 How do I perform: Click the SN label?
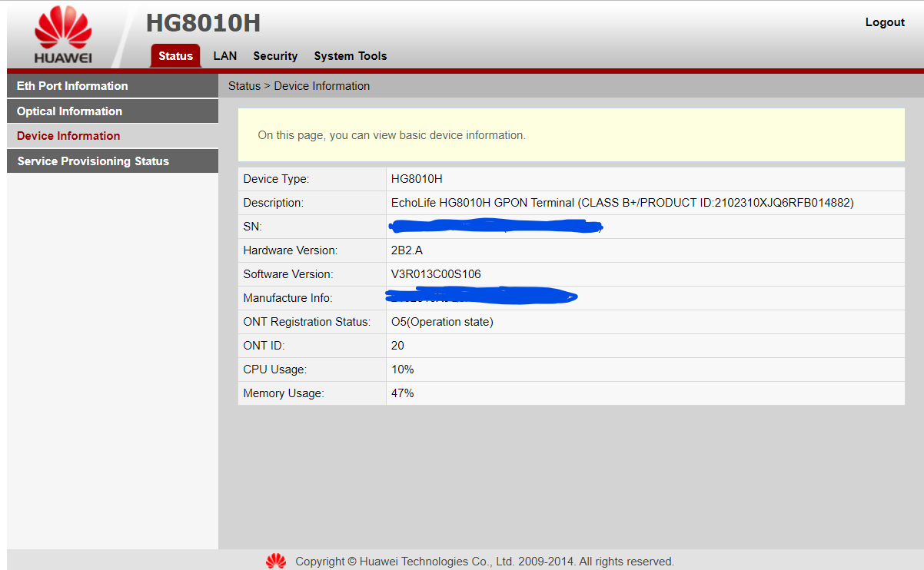click(x=251, y=227)
